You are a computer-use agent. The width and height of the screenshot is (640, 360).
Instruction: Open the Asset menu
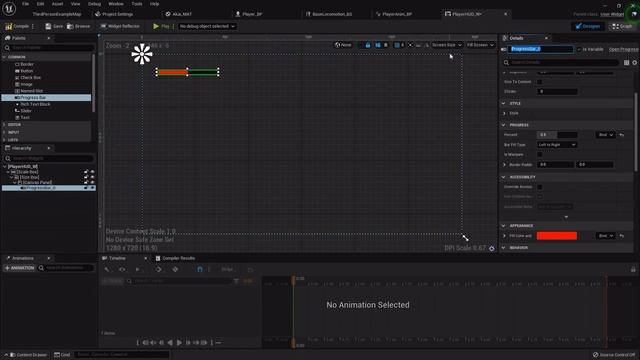pyautogui.click(x=57, y=4)
